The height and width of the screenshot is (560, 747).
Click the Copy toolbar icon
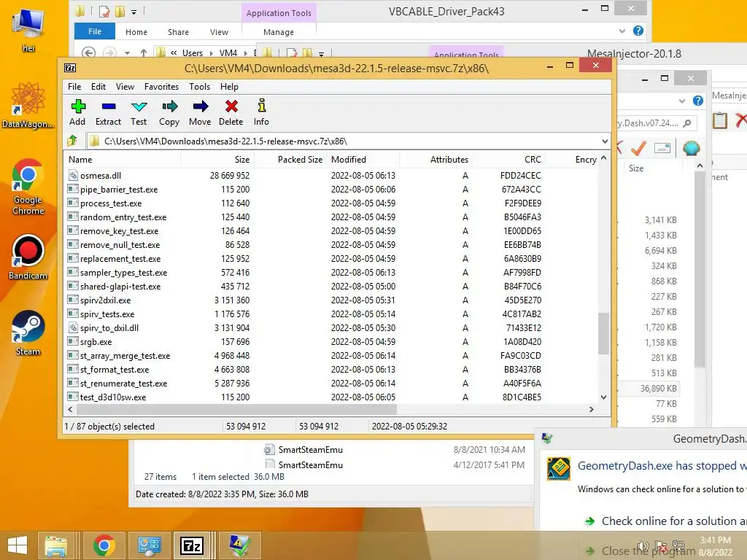[x=169, y=112]
